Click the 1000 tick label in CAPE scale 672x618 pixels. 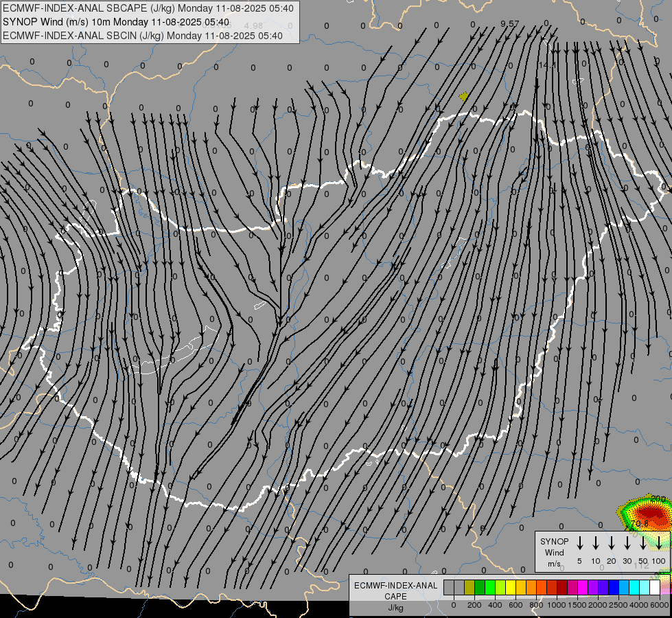click(x=556, y=605)
